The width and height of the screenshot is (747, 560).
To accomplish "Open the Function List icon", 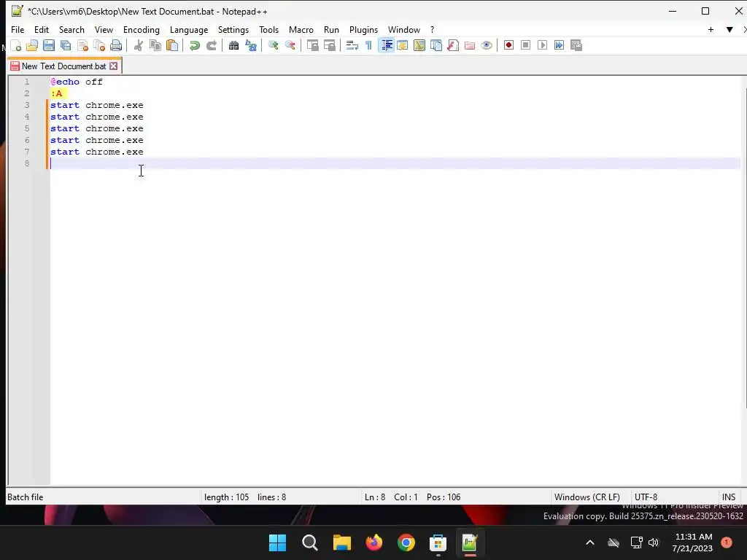I will tap(453, 45).
